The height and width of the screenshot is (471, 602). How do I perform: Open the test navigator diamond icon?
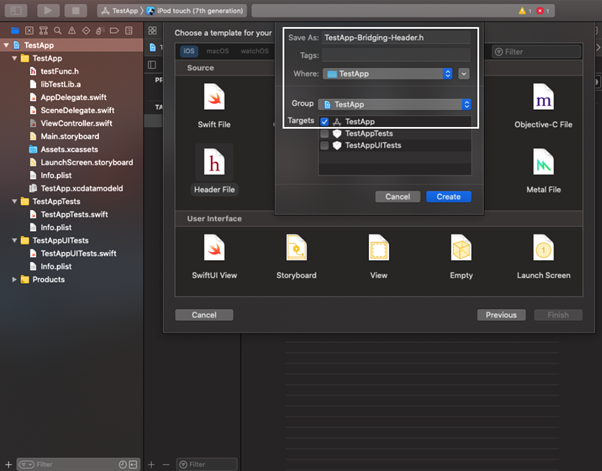tap(86, 31)
